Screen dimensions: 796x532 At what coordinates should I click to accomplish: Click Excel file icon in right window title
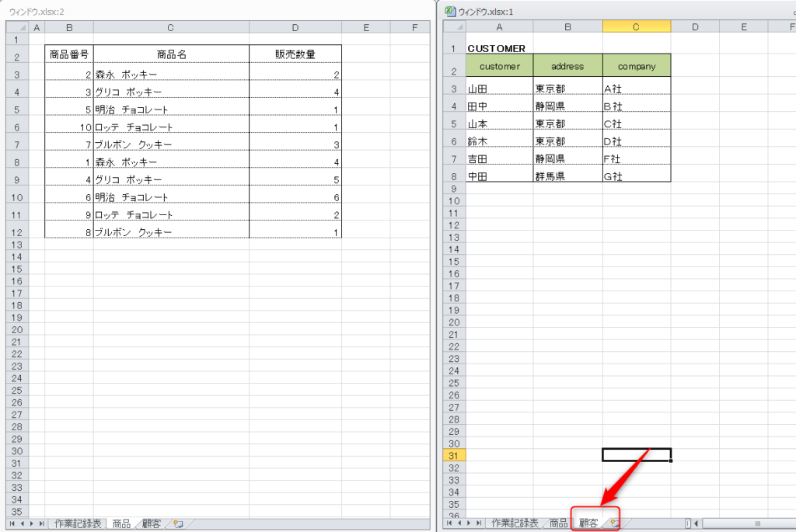[x=449, y=12]
